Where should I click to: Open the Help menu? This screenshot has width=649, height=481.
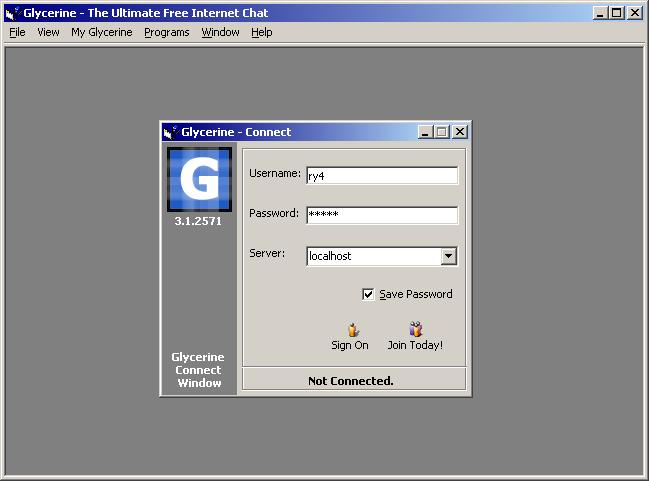pyautogui.click(x=261, y=32)
